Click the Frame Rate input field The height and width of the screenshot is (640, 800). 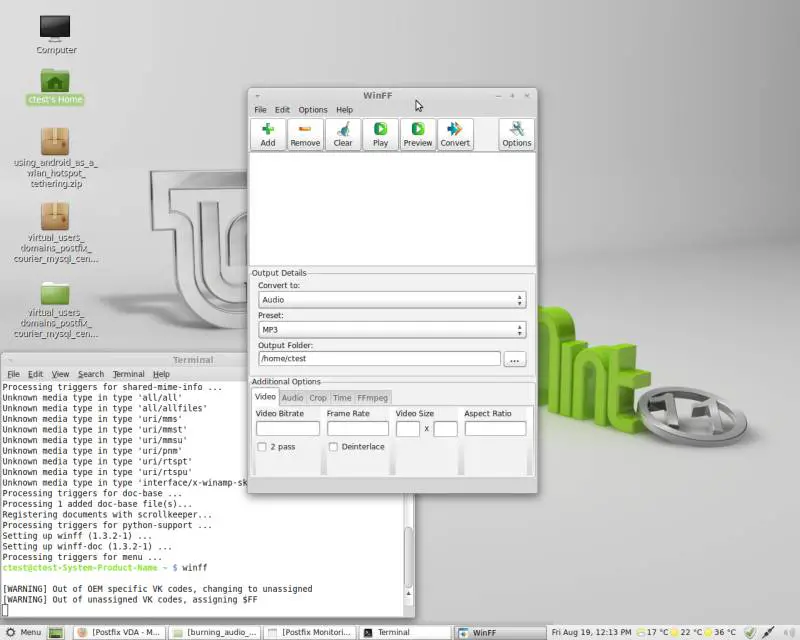coord(358,428)
